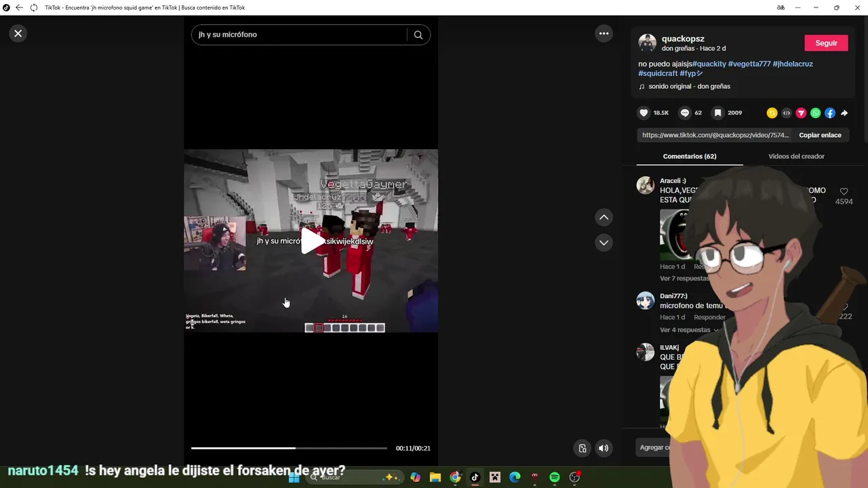Click TikTok app icon in taskbar
The width and height of the screenshot is (868, 488).
click(x=475, y=477)
